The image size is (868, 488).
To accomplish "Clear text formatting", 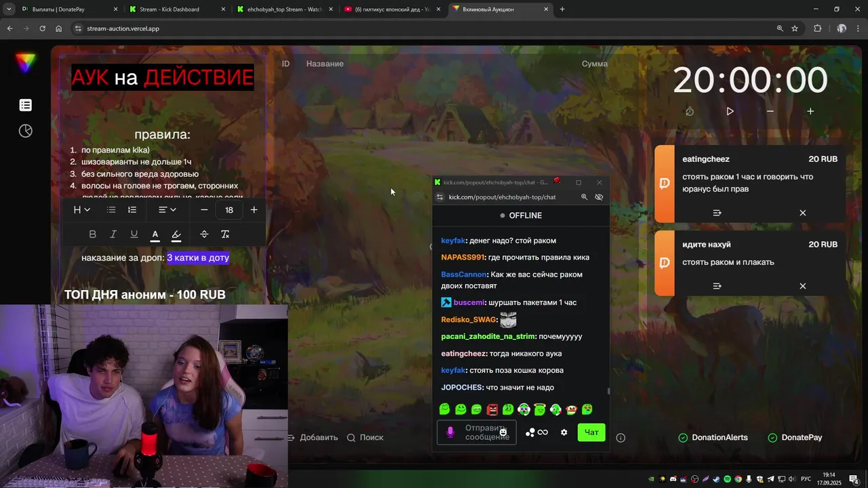I will [x=225, y=235].
